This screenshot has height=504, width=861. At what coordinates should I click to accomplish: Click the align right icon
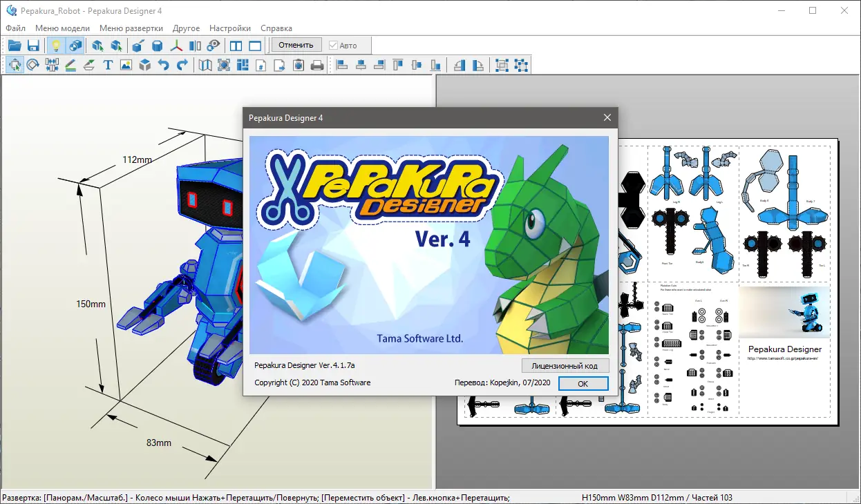click(x=379, y=65)
